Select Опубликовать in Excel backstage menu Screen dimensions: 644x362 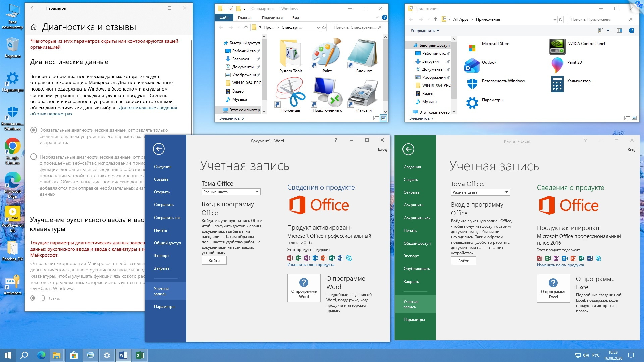tap(417, 269)
